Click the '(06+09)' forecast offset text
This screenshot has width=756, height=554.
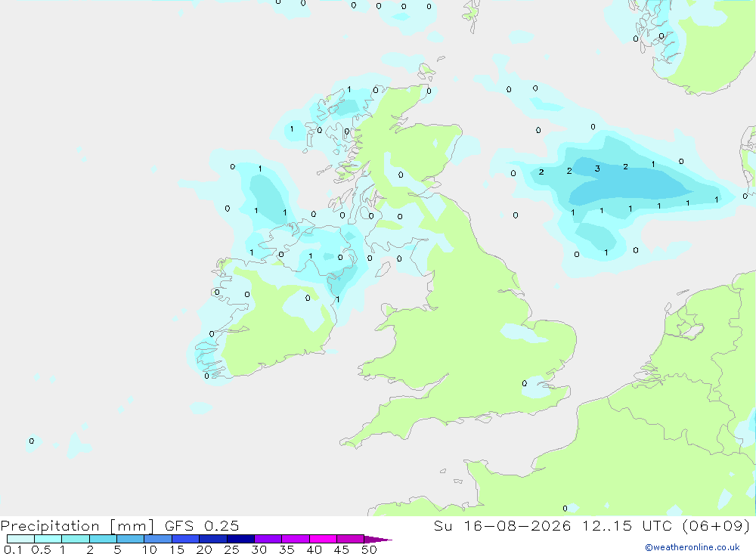coord(715,526)
